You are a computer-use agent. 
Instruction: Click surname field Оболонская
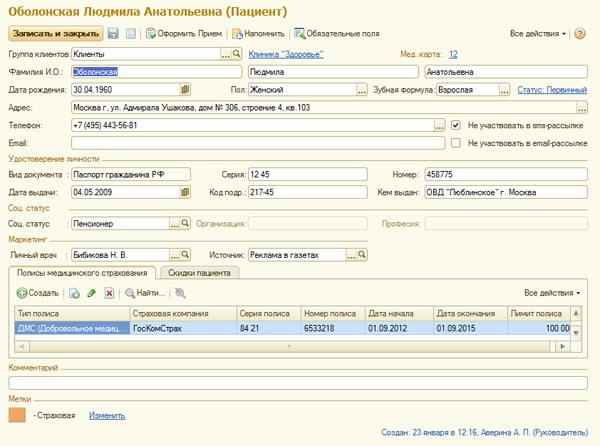[157, 72]
